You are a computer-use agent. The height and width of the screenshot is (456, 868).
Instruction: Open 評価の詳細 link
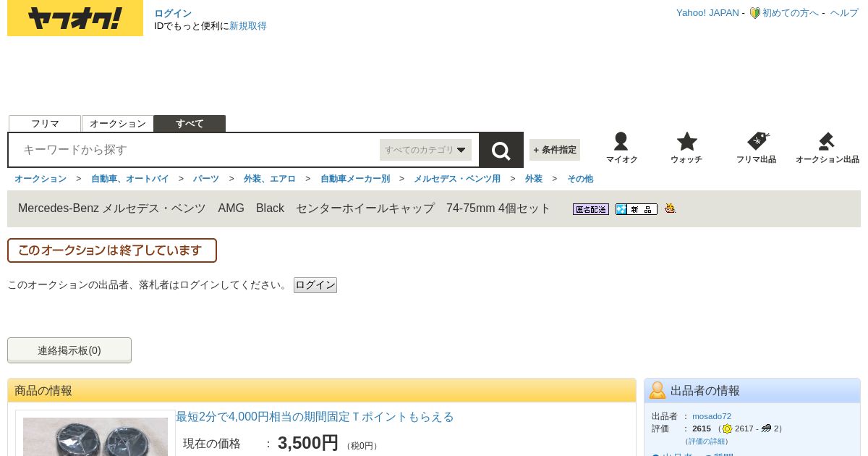point(707,441)
